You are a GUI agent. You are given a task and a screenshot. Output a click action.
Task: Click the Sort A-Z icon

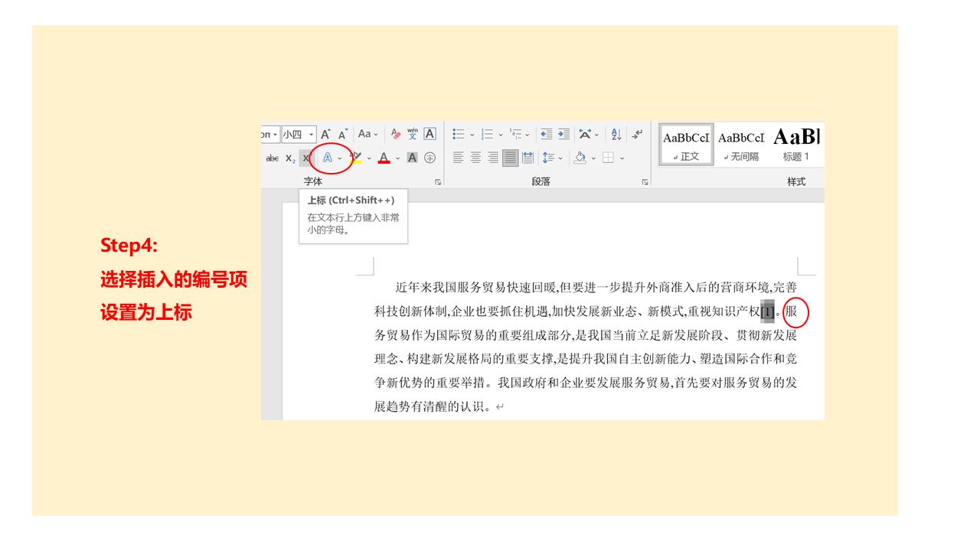pos(616,134)
